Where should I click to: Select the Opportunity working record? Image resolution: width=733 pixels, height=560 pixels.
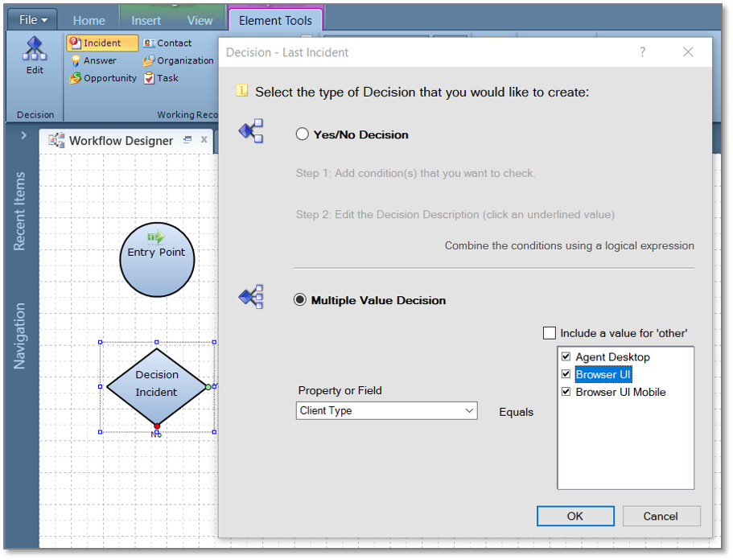pyautogui.click(x=103, y=78)
